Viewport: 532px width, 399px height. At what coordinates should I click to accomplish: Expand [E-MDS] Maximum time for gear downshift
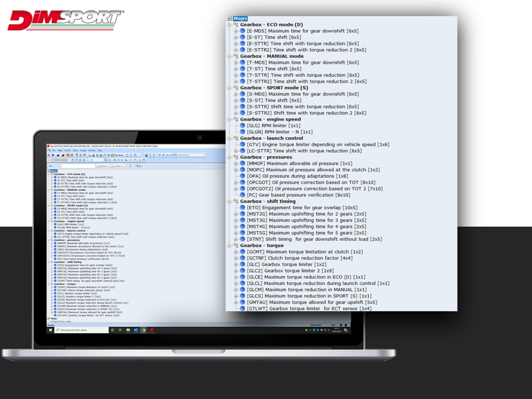pos(236,31)
